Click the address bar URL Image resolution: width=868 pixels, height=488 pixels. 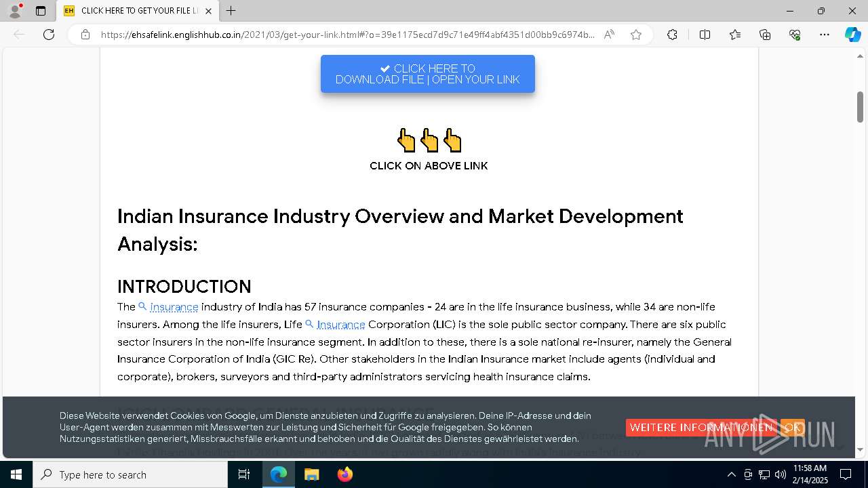coord(347,35)
